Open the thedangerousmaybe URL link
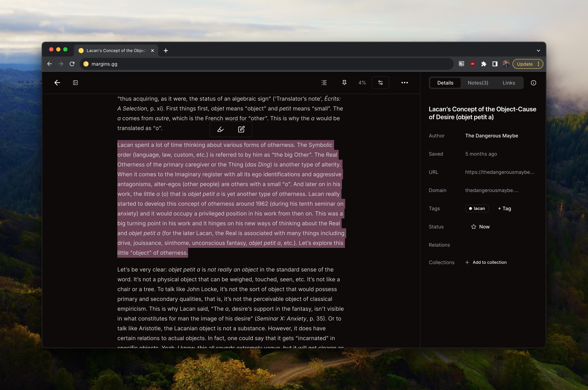 click(499, 172)
